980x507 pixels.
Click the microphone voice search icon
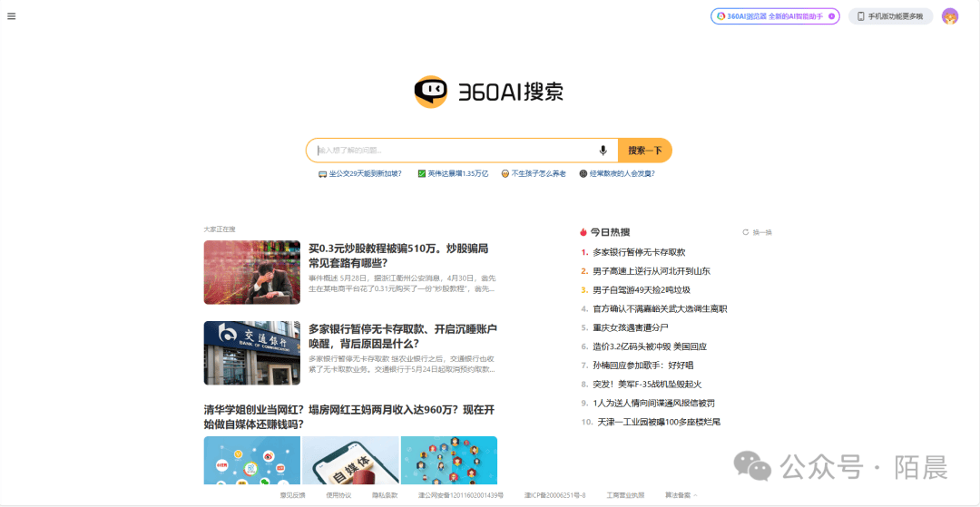point(603,151)
